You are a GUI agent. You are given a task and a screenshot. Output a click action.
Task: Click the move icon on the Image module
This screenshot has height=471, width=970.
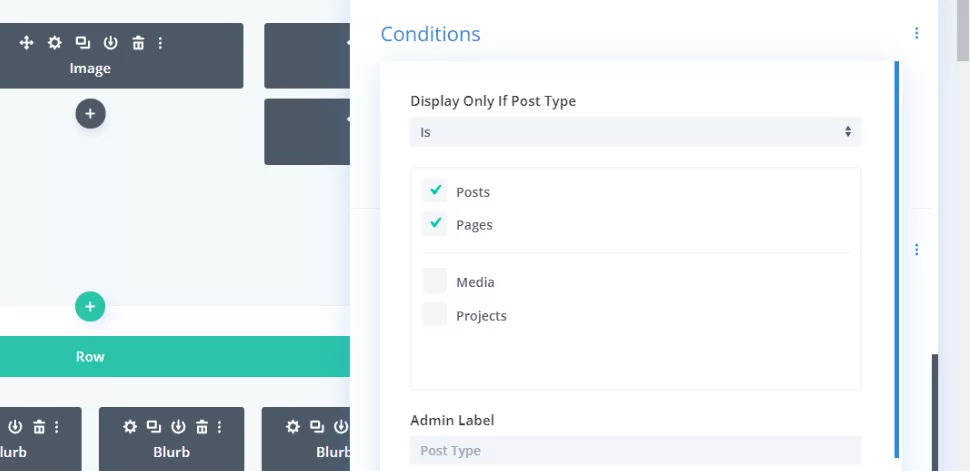[26, 43]
